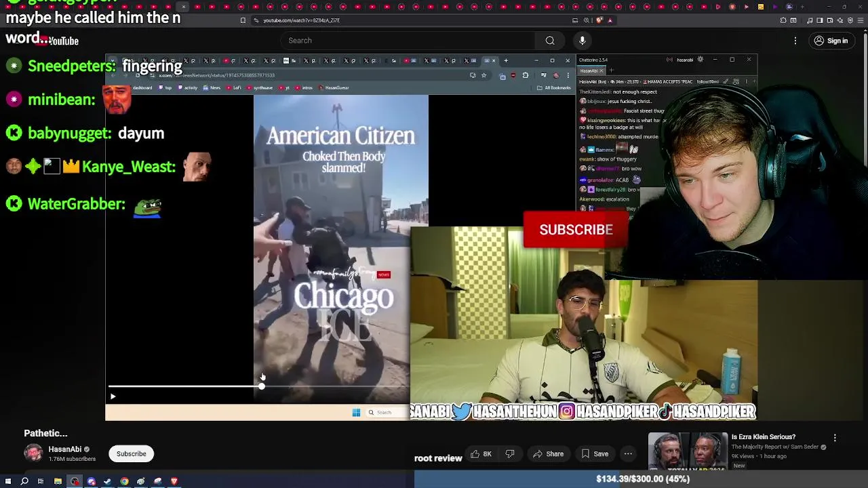Click the YouTube search magnifier button
Image resolution: width=868 pixels, height=488 pixels.
[550, 41]
